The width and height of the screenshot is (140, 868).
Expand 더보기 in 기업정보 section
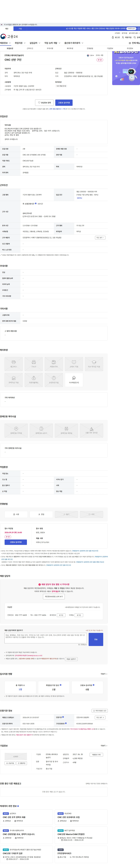point(104,746)
